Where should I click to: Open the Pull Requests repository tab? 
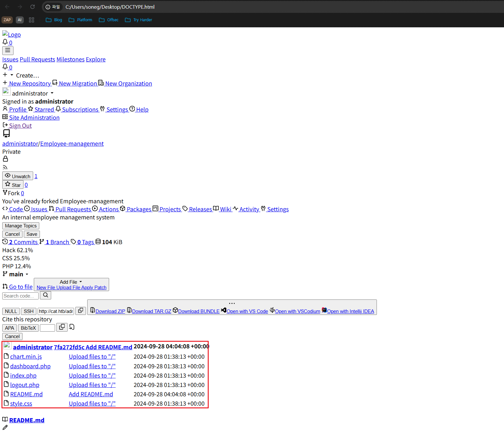73,209
